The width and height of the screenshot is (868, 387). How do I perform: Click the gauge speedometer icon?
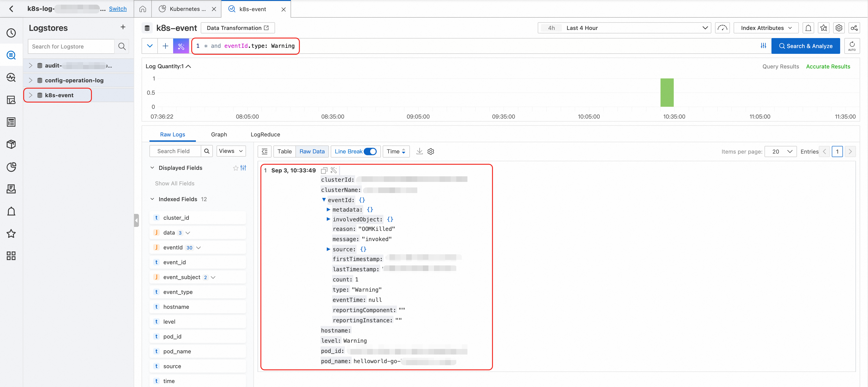point(722,28)
